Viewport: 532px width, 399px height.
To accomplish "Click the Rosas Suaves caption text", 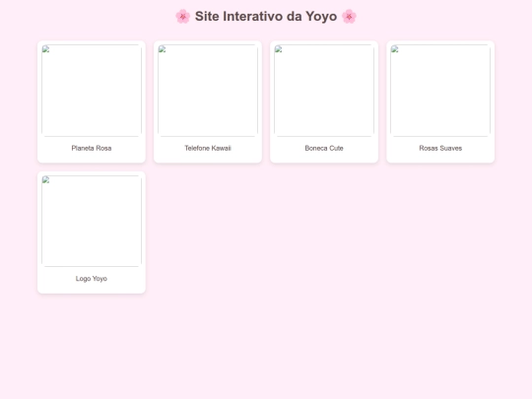I will pos(440,148).
